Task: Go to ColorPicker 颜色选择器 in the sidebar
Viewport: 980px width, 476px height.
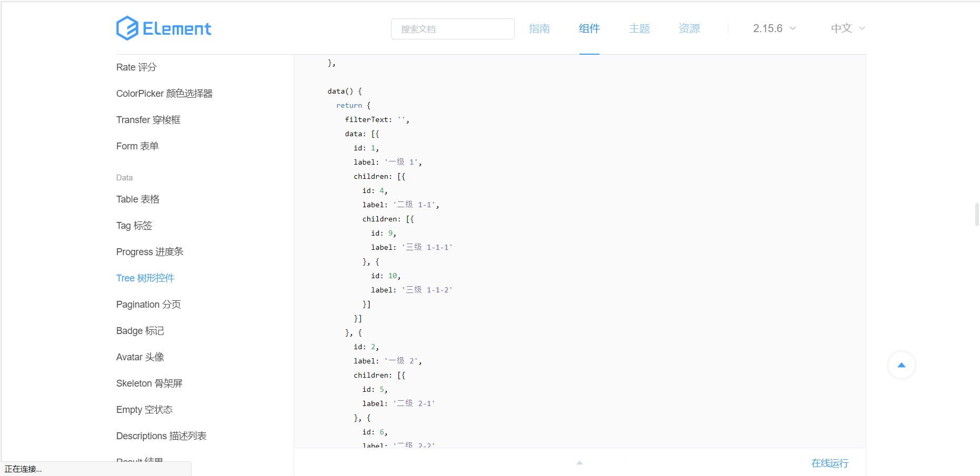Action: pyautogui.click(x=164, y=94)
